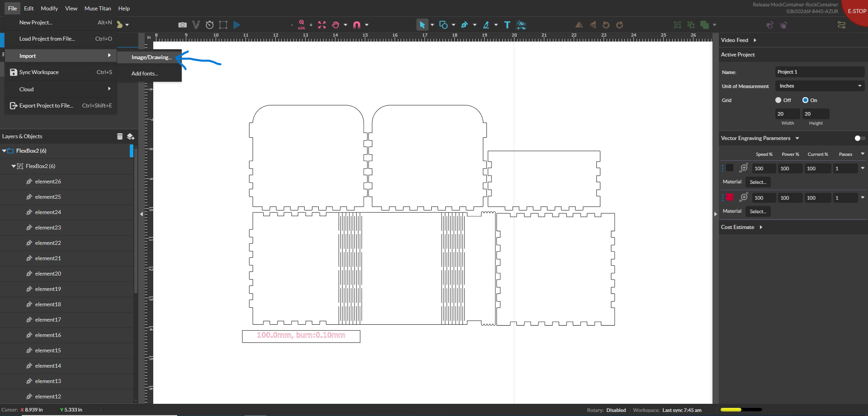Click the green combine shapes icon

pyautogui.click(x=704, y=25)
